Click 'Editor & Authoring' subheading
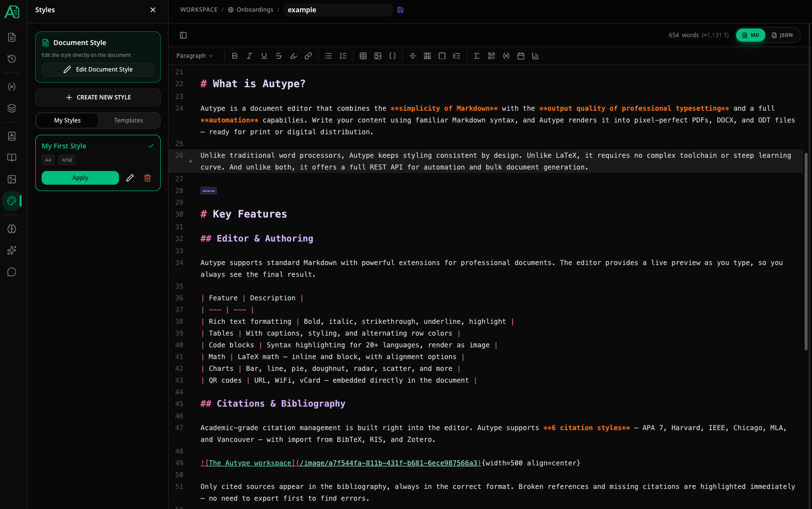The image size is (812, 509). (257, 239)
